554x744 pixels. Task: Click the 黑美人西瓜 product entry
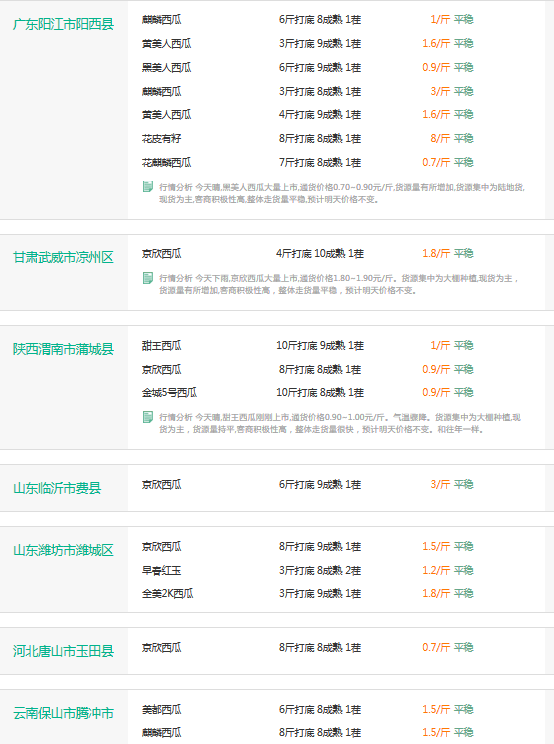[166, 67]
